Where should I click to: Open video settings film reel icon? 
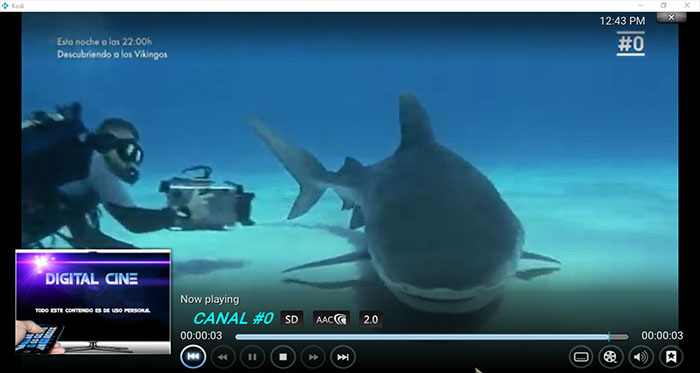pos(611,357)
